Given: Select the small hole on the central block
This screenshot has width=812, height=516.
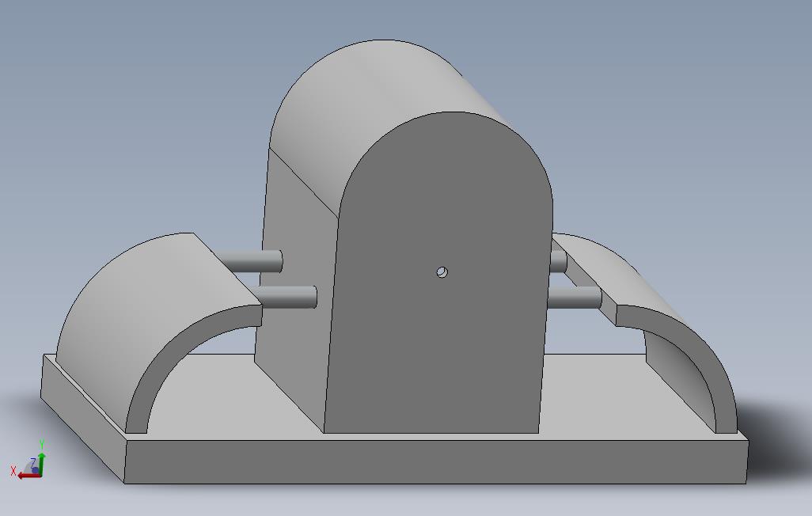Looking at the screenshot, I should 442,272.
